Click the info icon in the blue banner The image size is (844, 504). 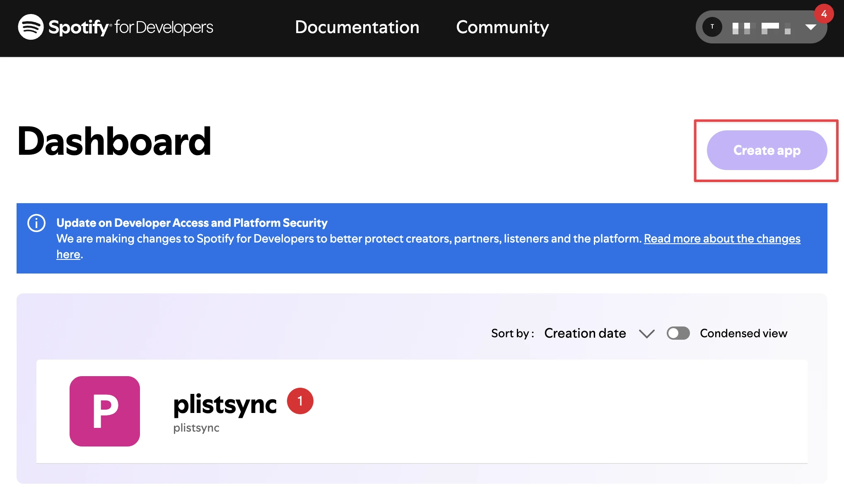(x=36, y=223)
